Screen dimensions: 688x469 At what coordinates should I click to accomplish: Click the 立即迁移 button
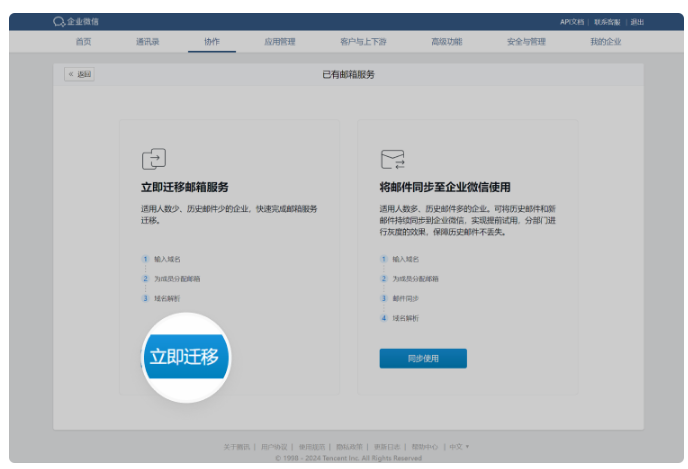tap(183, 357)
